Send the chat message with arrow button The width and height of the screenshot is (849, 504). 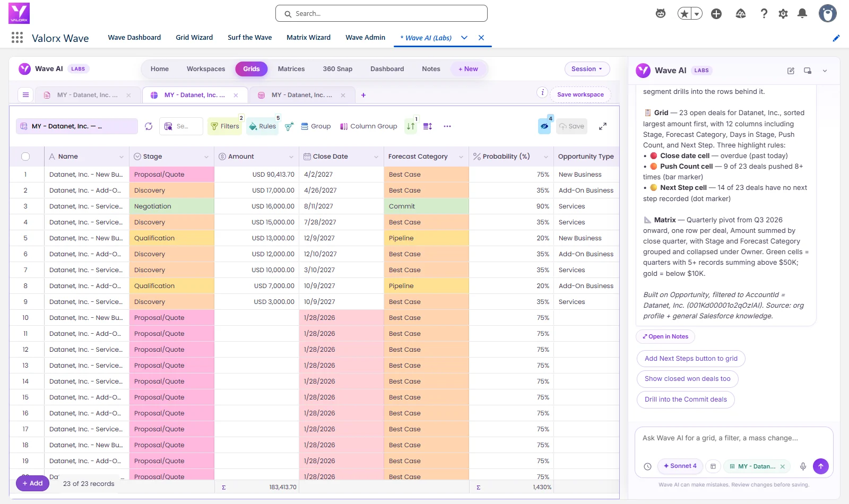click(821, 466)
